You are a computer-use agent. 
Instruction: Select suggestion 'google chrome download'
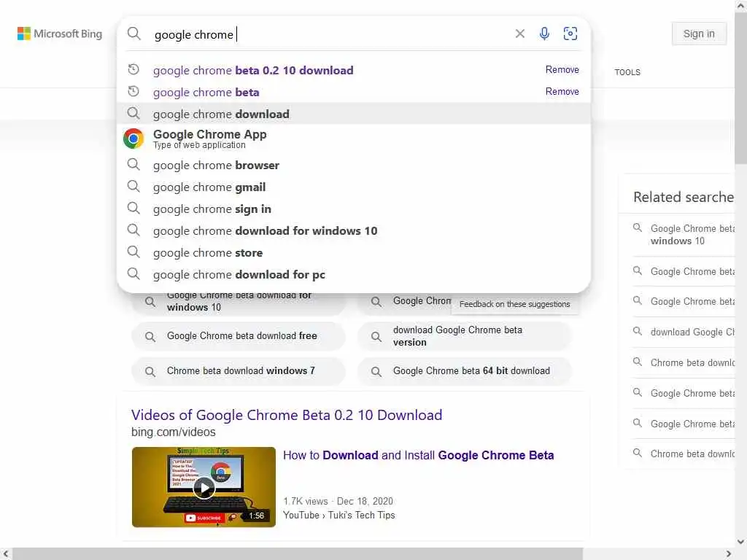point(354,114)
